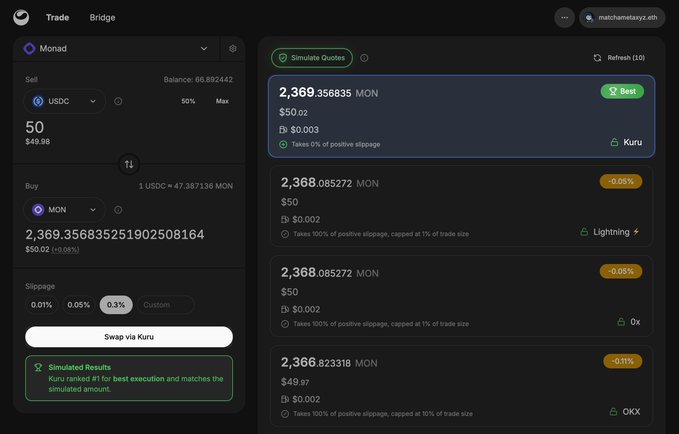This screenshot has height=434, width=679.
Task: Click the refresh arrows icon
Action: [597, 58]
